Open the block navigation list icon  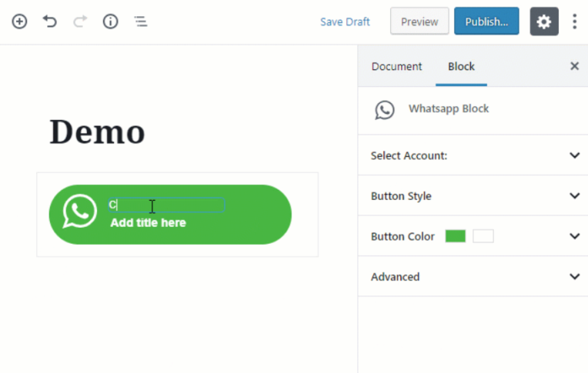141,22
